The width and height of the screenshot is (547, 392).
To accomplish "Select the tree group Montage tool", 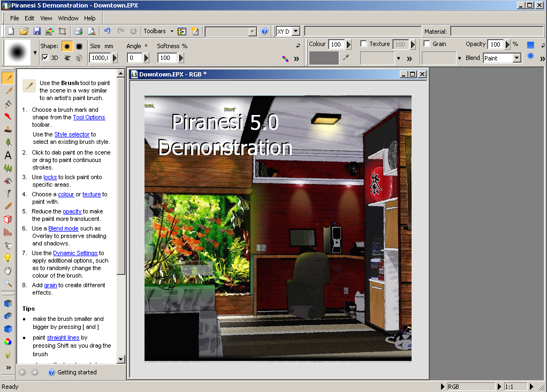I will point(8,168).
